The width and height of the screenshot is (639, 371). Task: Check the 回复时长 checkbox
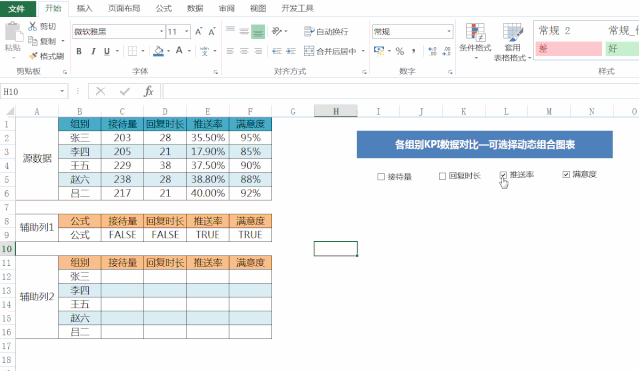pos(442,176)
